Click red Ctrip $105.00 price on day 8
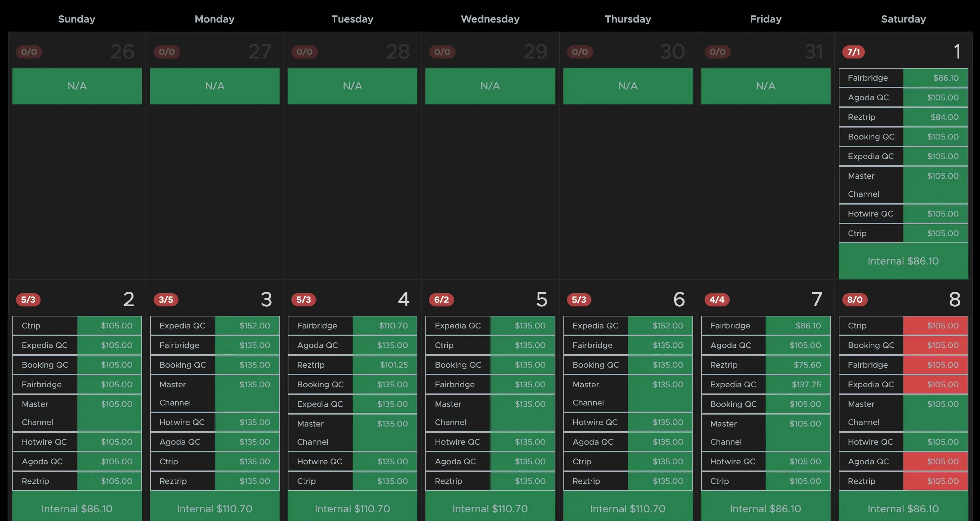This screenshot has height=521, width=980. tap(935, 326)
